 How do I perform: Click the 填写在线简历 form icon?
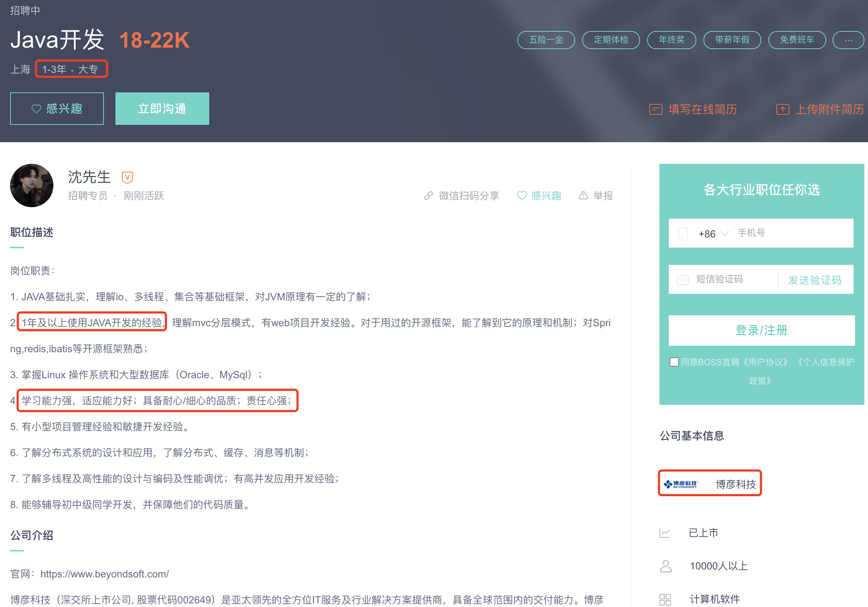656,110
